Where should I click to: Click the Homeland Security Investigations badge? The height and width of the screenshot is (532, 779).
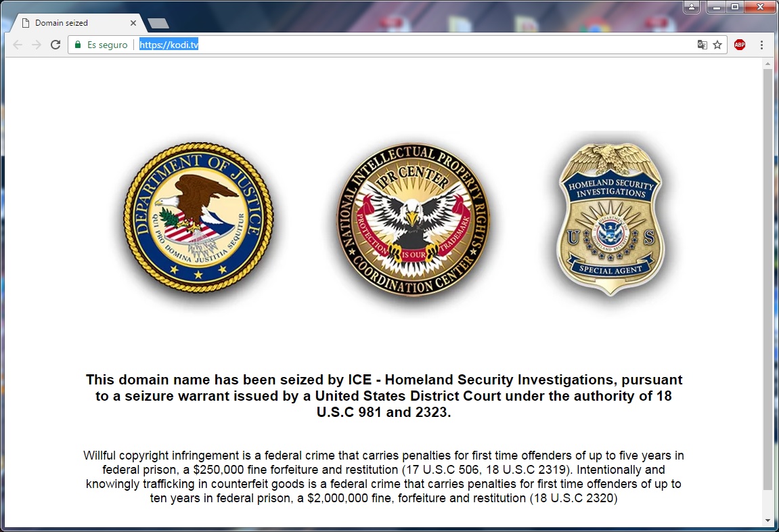[x=610, y=219]
